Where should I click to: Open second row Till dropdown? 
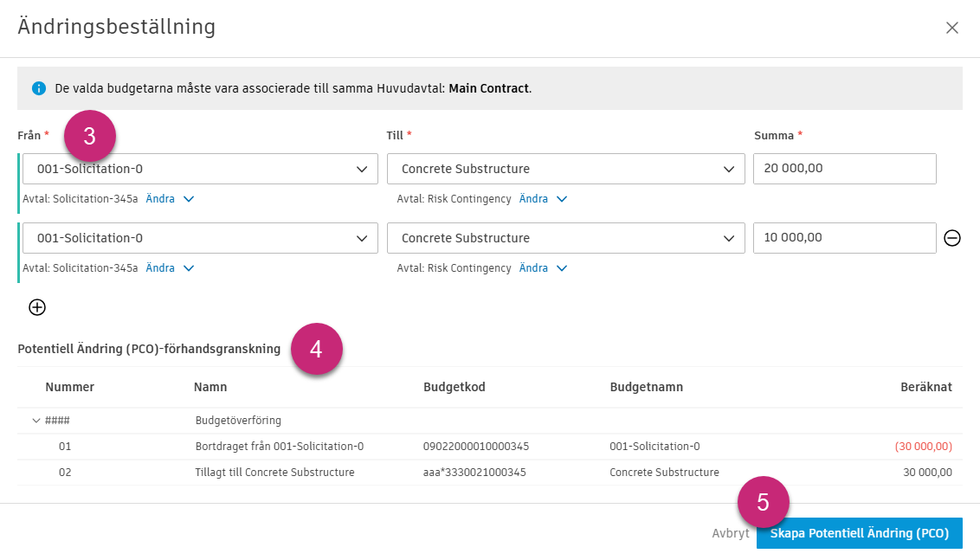(x=565, y=238)
